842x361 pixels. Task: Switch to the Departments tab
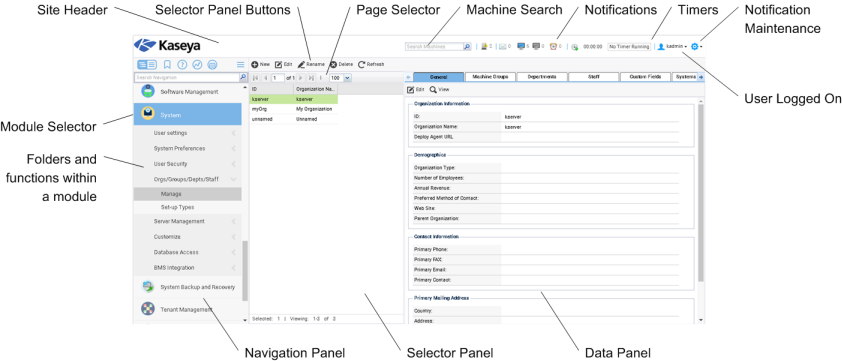pyautogui.click(x=542, y=77)
